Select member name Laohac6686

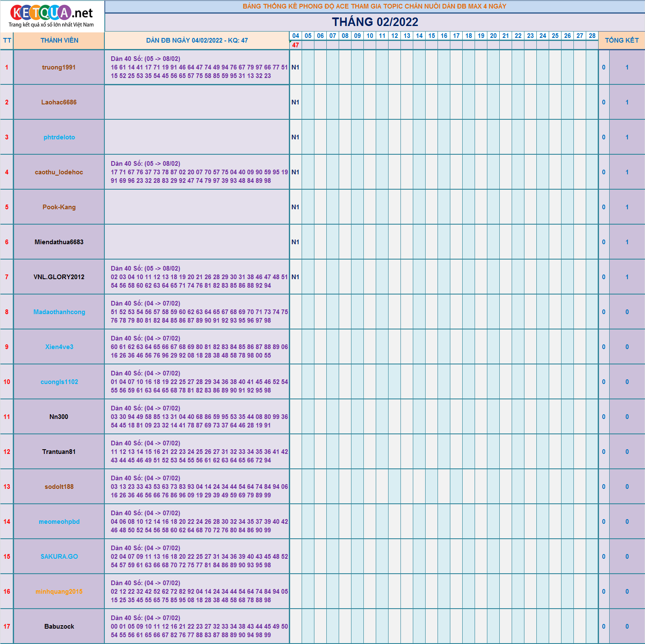59,102
